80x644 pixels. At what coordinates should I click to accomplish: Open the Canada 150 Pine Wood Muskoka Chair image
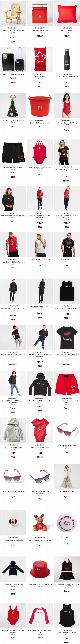[13, 13]
